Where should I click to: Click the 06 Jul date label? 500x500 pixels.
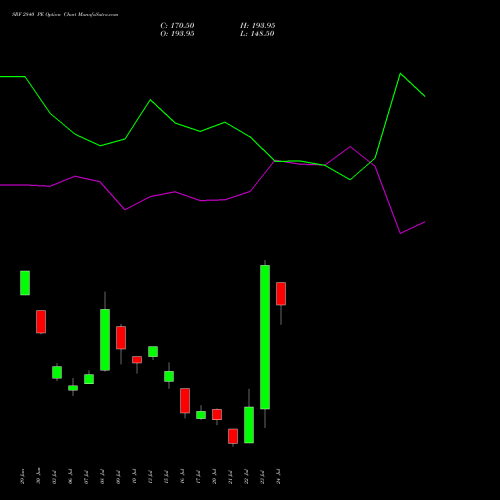point(70,477)
